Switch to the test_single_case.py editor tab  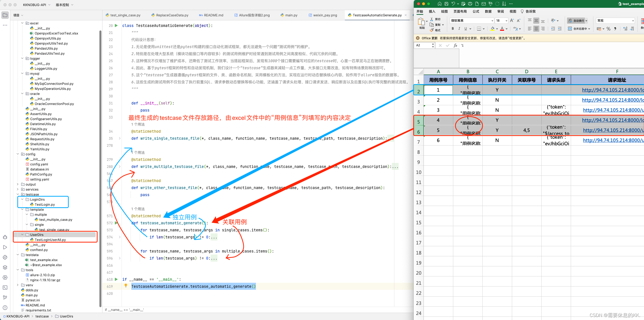[123, 15]
